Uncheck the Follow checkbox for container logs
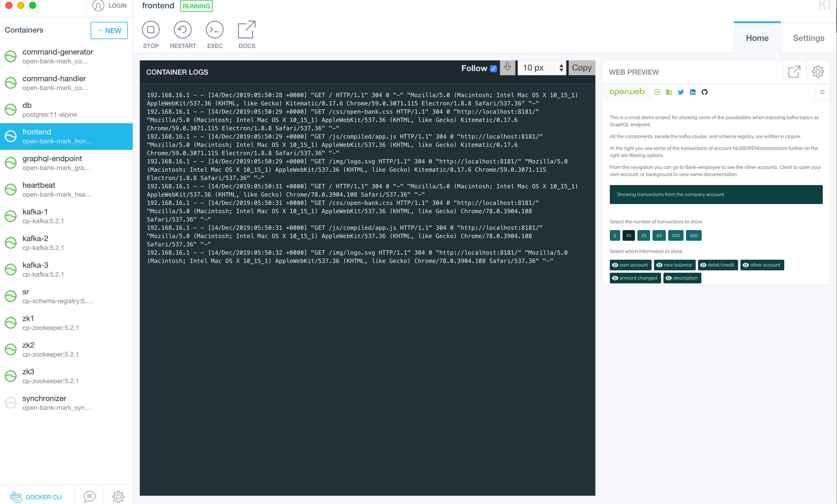 point(493,69)
